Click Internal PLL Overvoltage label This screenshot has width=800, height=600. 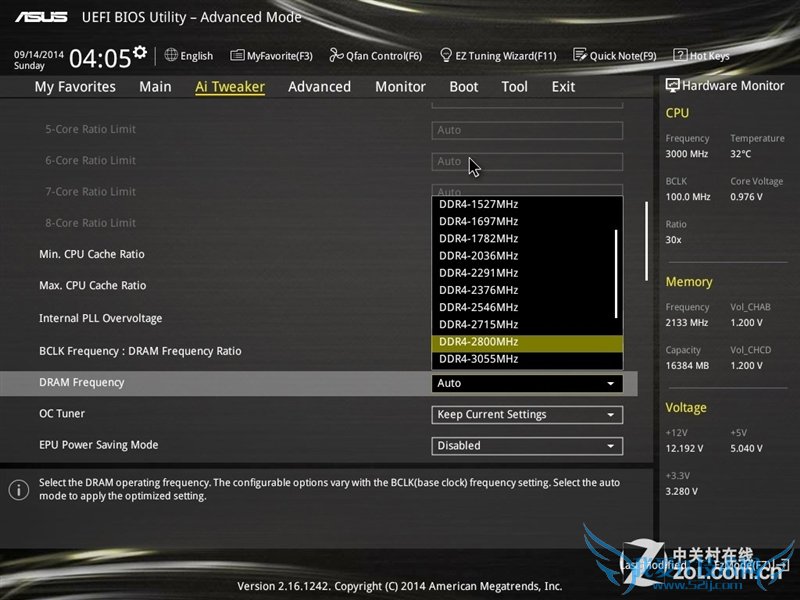[101, 318]
